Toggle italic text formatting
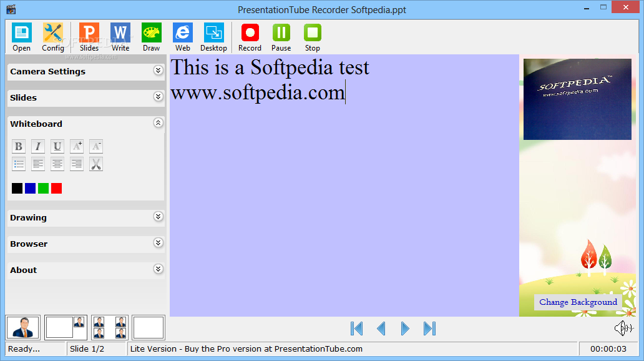Image resolution: width=644 pixels, height=361 pixels. coord(38,146)
